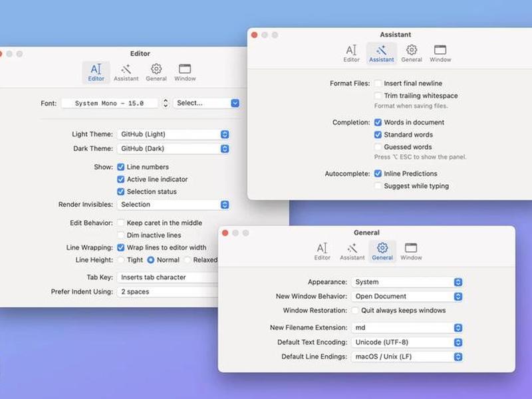532x399 pixels.
Task: Toggle Inline Predictions checkbox
Action: click(378, 174)
